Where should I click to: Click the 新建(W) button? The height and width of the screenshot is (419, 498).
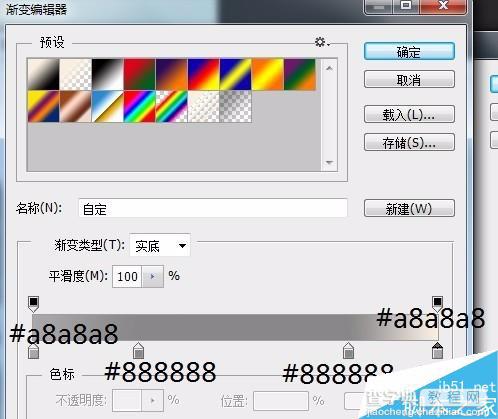(409, 208)
